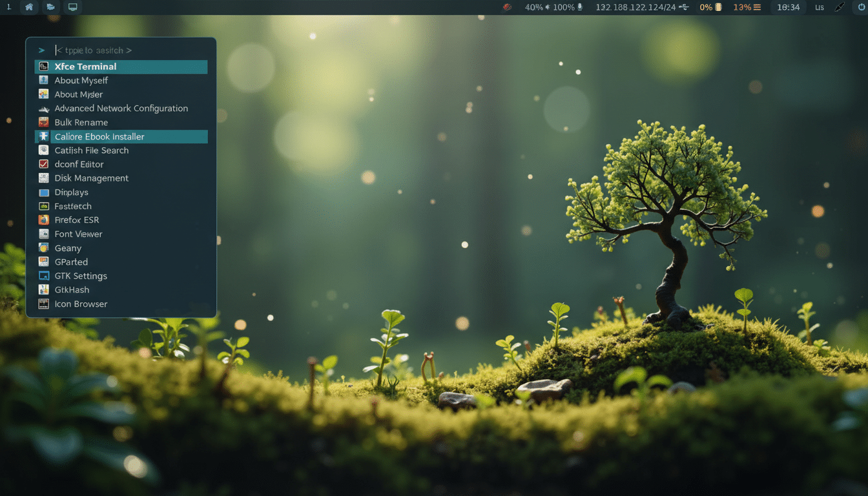Image resolution: width=868 pixels, height=496 pixels.
Task: Click the GtkHash checksum tool icon
Action: point(43,289)
